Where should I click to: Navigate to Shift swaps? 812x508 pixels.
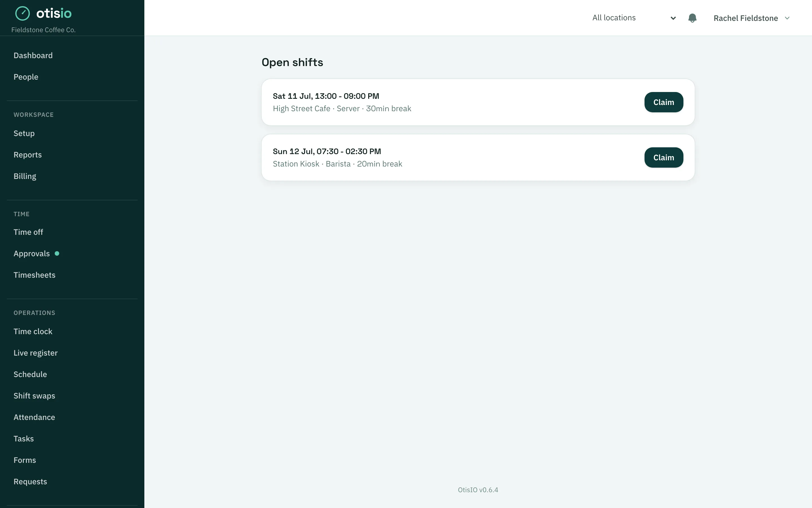(x=34, y=396)
